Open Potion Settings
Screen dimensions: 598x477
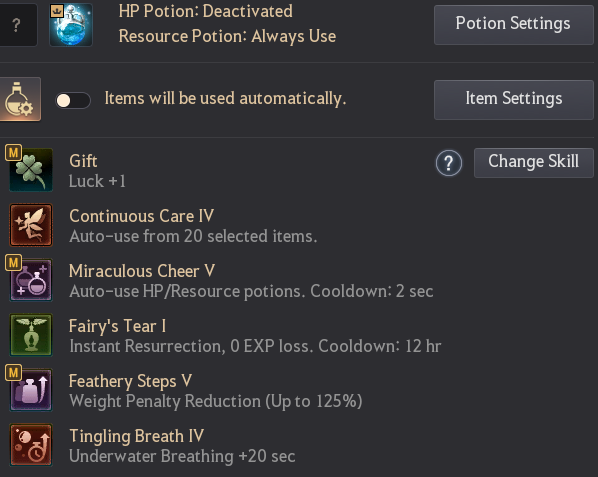[514, 25]
